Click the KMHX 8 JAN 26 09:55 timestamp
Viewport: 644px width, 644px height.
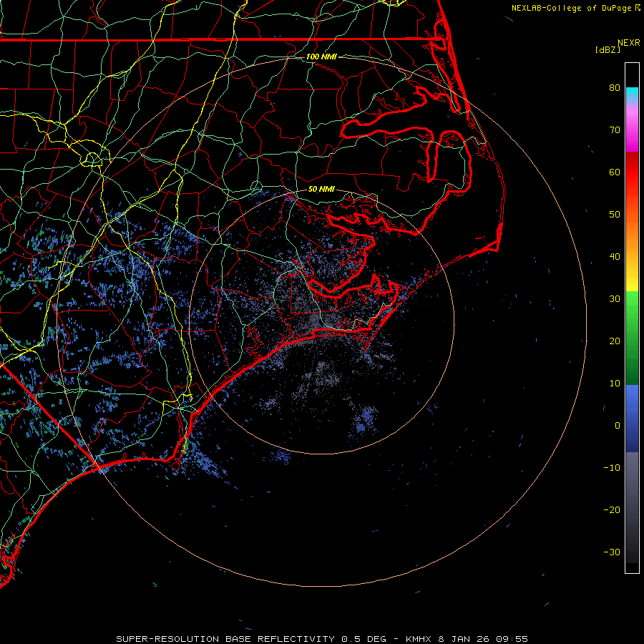point(467,639)
